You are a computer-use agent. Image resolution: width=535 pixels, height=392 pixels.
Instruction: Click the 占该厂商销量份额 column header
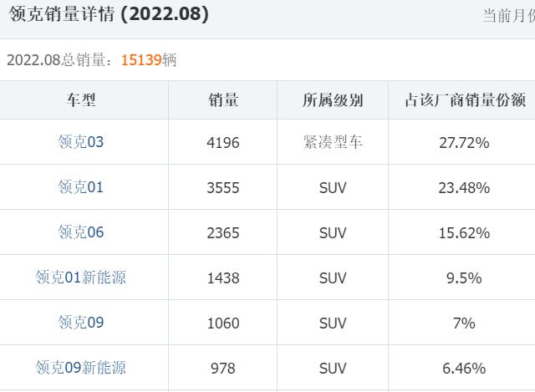pos(465,100)
